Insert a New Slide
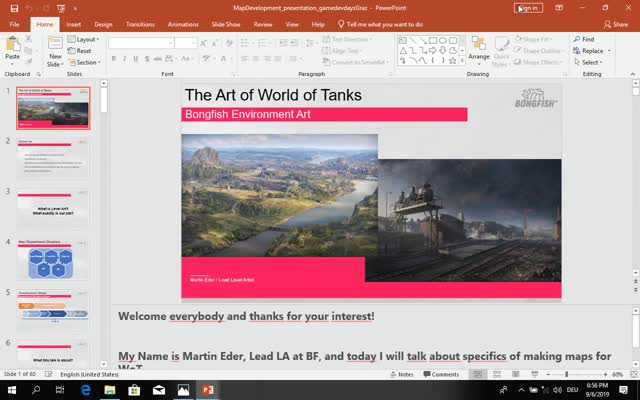 [x=55, y=52]
